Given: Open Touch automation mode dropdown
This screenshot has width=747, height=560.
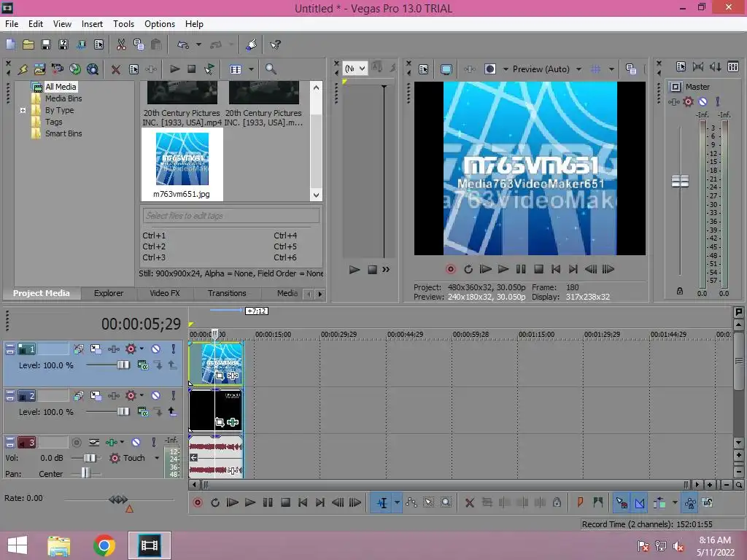Looking at the screenshot, I should [x=157, y=458].
